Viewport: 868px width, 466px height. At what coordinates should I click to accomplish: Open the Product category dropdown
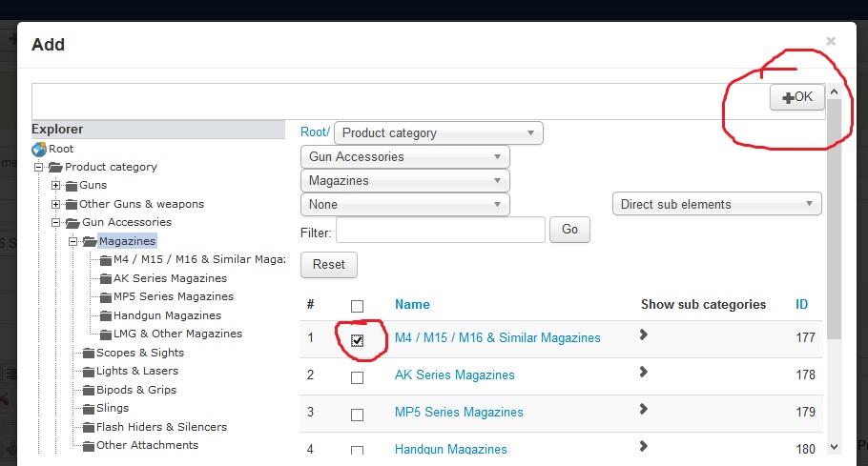pyautogui.click(x=439, y=133)
